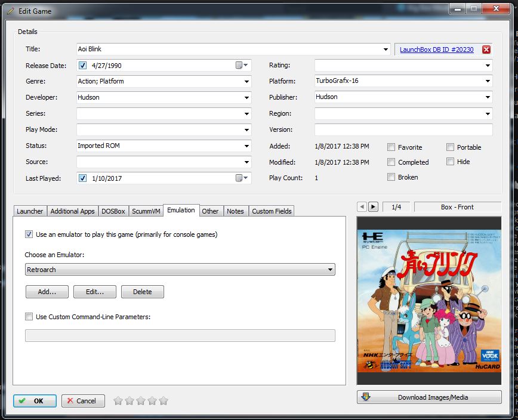Toggle the Last Played checkbox
This screenshot has width=518, height=420.
[82, 178]
